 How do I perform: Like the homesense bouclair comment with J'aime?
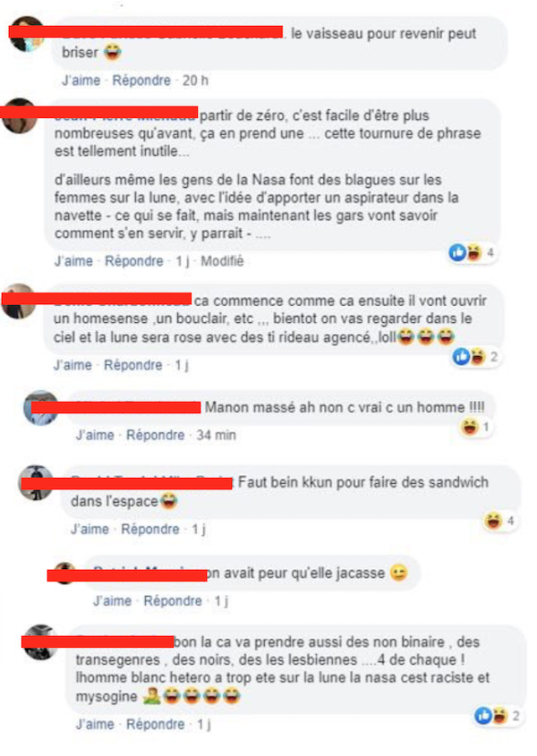[x=72, y=365]
